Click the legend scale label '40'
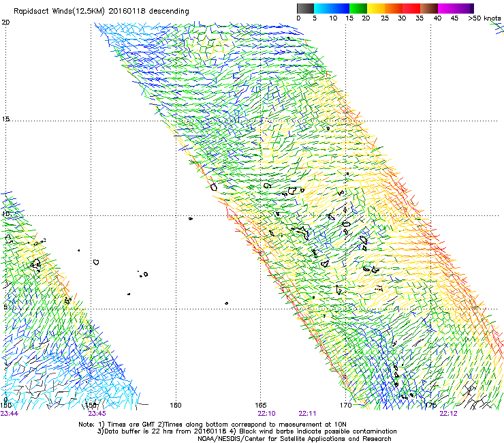This screenshot has width=504, height=443. (x=437, y=18)
